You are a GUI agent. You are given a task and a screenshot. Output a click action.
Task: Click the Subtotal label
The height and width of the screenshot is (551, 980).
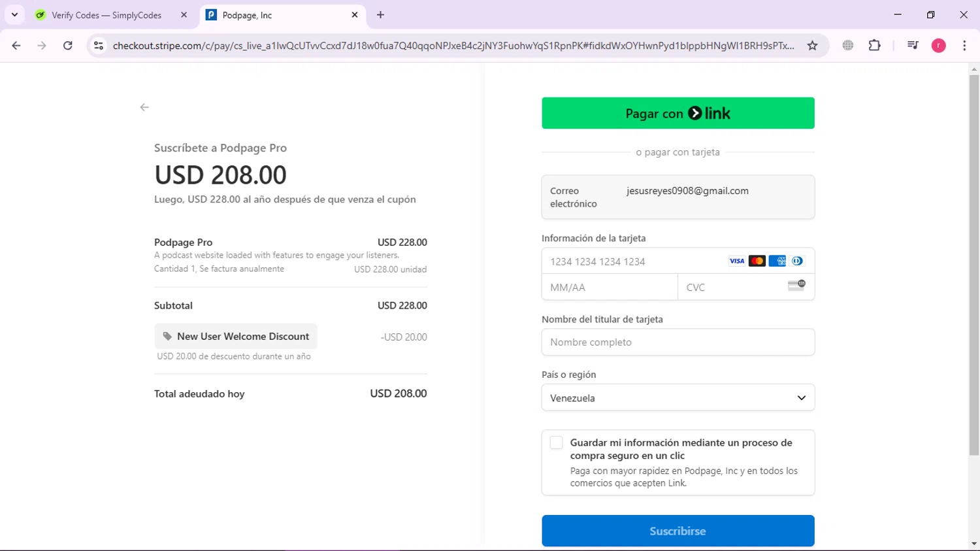173,305
